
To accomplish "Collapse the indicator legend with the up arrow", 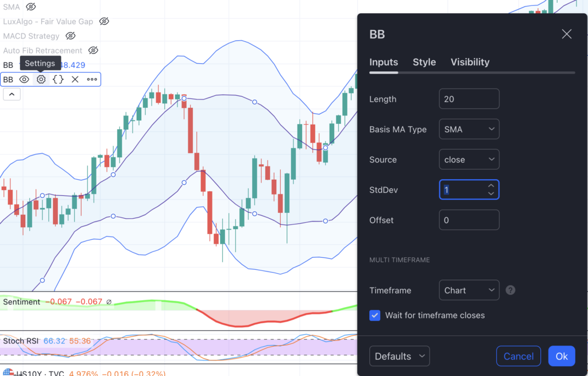I will [x=11, y=93].
